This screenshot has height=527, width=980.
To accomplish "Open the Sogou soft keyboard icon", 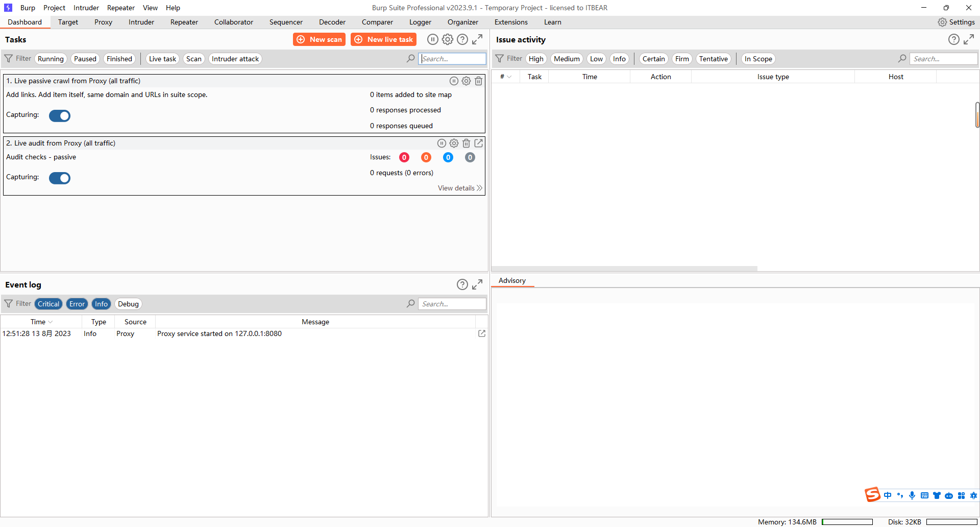I will coord(924,495).
